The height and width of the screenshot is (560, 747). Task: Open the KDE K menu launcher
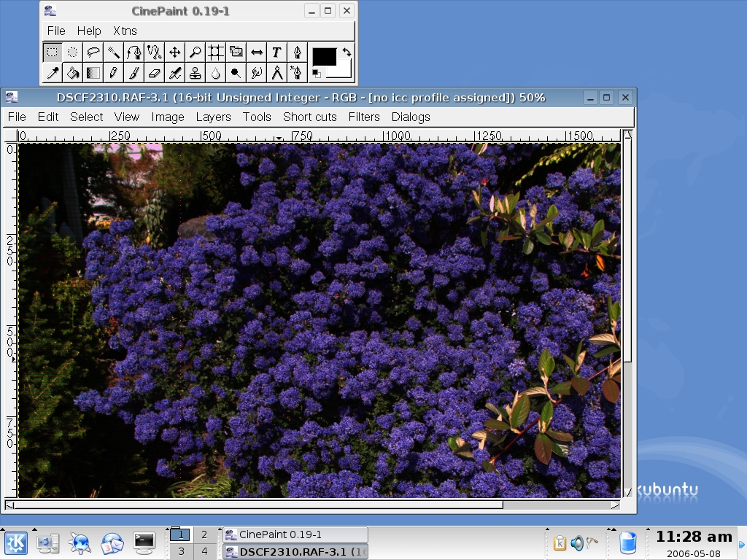coord(16,542)
